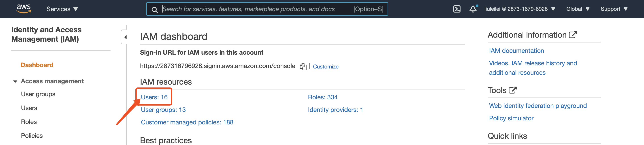This screenshot has height=145, width=644.
Task: Open the liuleilei account menu
Action: point(520,9)
